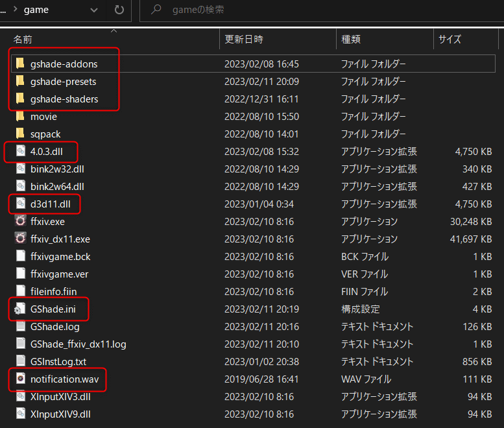Select the ffxiv_dx11.exe file name
Viewport: 504px width, 428px height.
(60, 239)
